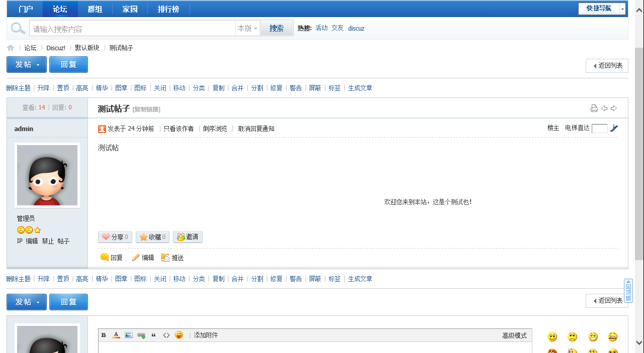Insert the first smiling emoticon
This screenshot has height=353, width=644.
(x=553, y=337)
